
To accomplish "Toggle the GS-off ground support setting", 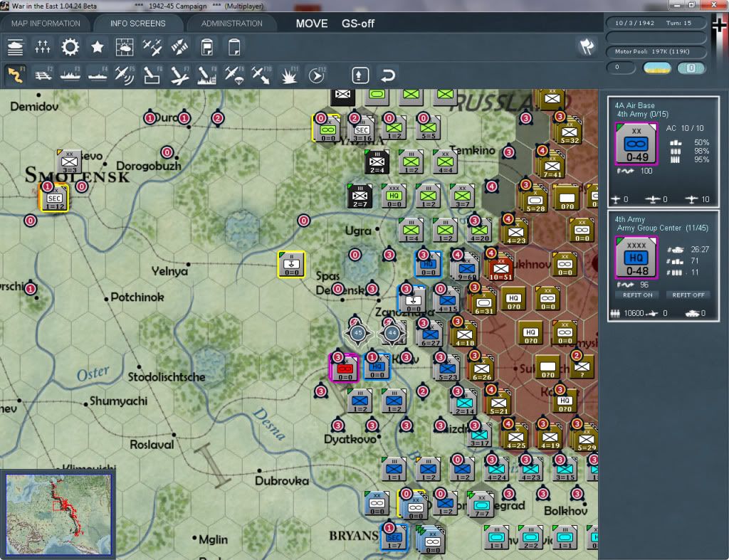I will 358,23.
